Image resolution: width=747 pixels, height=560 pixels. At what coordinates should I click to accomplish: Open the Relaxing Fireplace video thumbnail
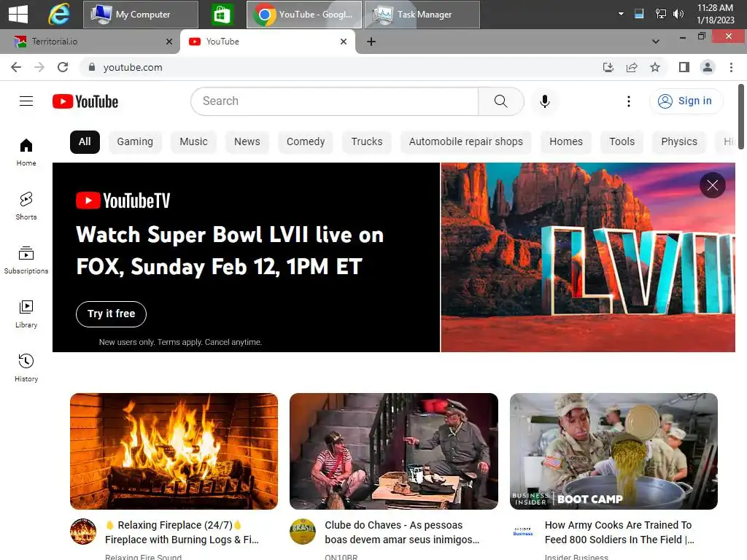(x=174, y=451)
